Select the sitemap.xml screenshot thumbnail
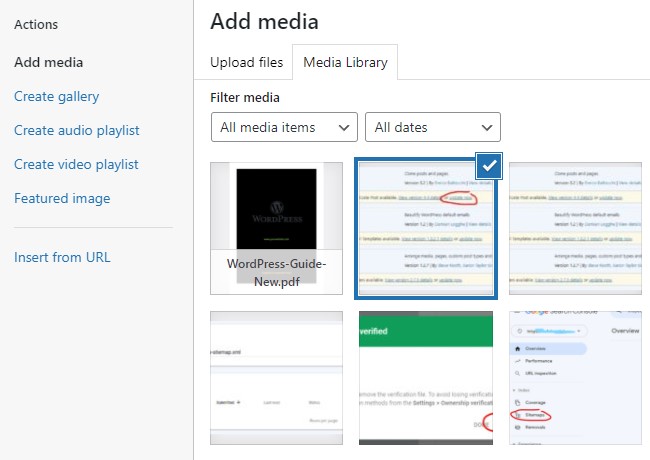 pos(276,377)
